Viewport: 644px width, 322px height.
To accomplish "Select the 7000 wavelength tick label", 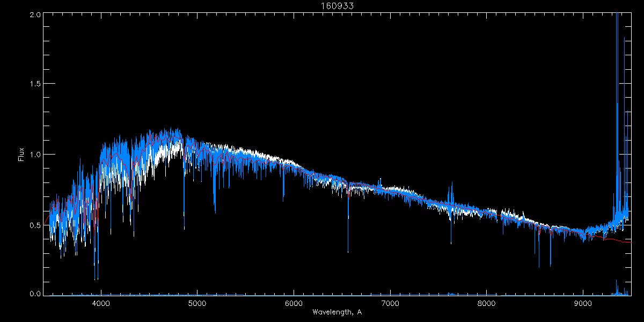I will click(x=390, y=303).
